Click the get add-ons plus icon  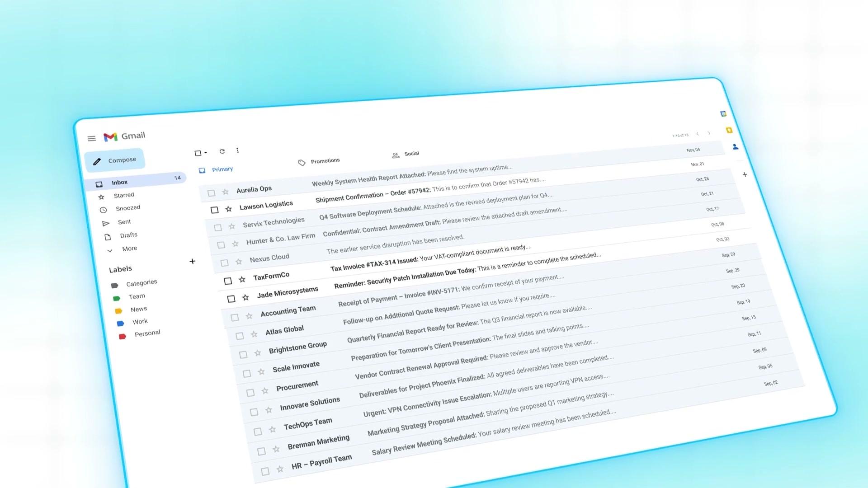[x=745, y=174]
